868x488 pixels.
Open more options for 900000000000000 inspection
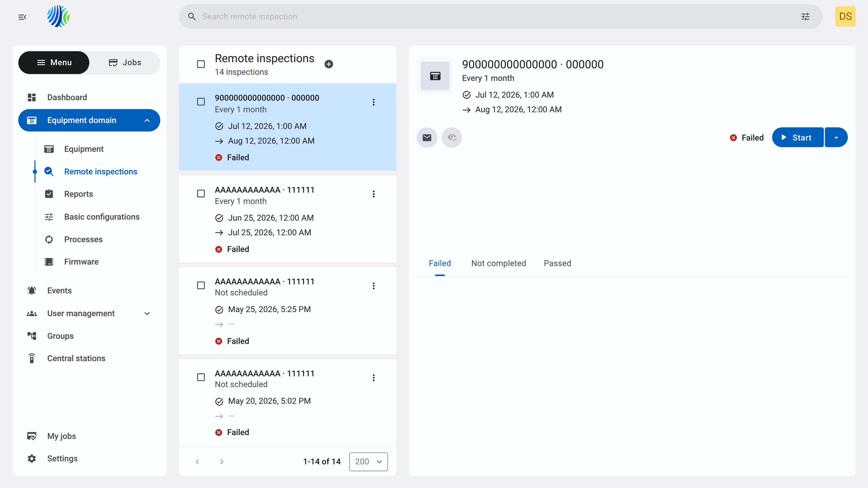coord(373,102)
